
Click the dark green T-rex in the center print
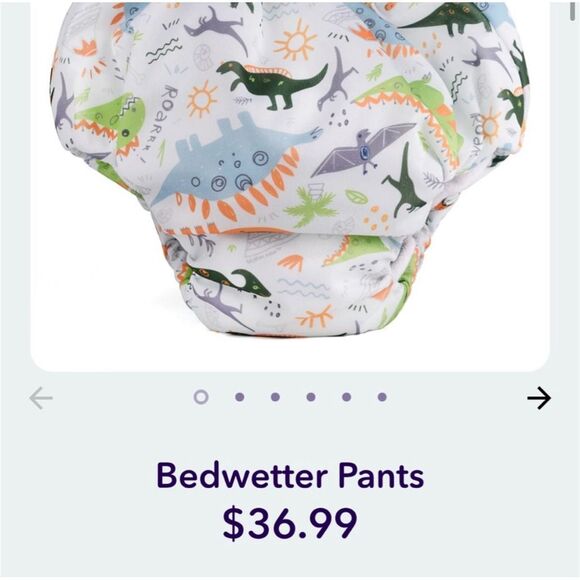(272, 85)
